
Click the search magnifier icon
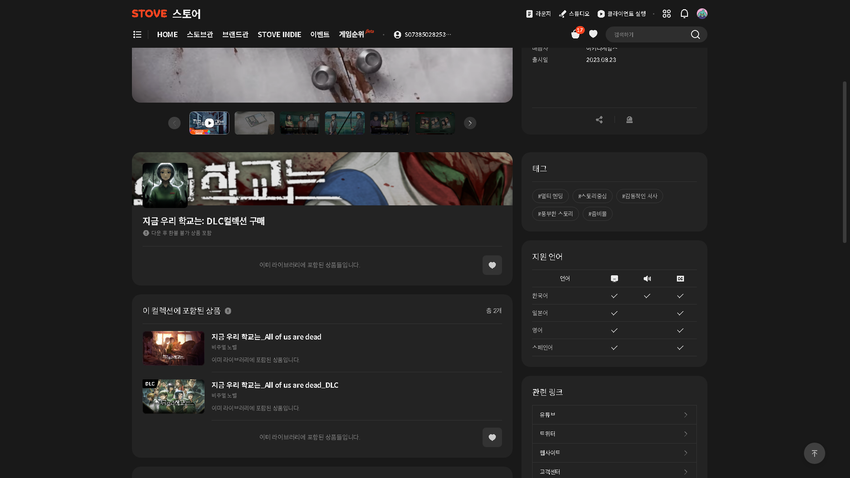[695, 34]
